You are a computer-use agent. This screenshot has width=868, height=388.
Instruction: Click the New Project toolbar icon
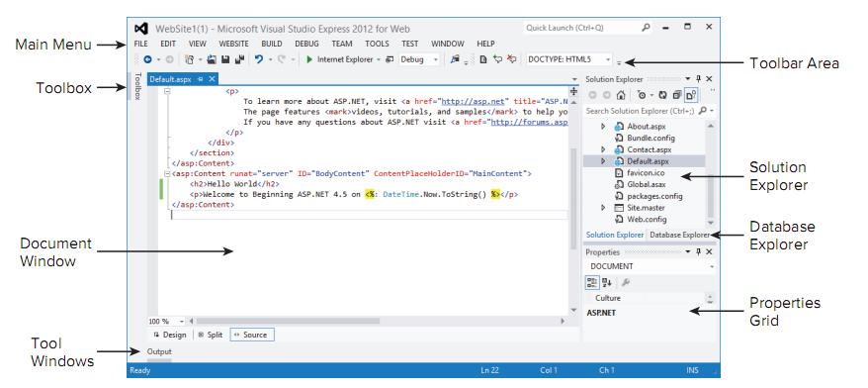point(190,59)
